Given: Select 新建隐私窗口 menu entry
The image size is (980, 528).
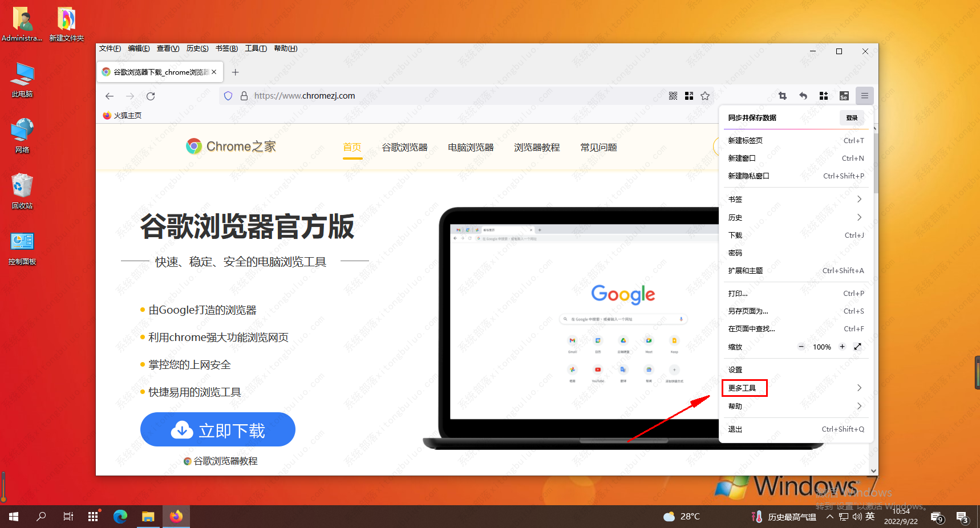Looking at the screenshot, I should point(795,176).
